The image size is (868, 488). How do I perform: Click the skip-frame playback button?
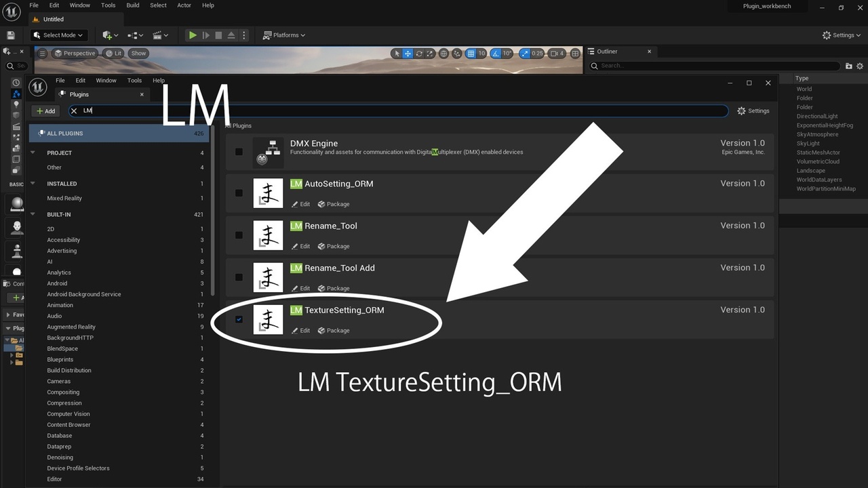[x=205, y=35]
